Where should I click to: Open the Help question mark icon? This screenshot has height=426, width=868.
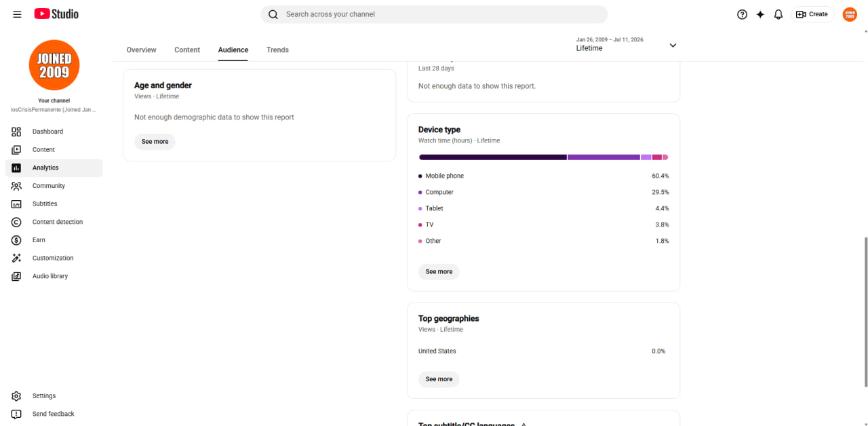click(x=742, y=14)
